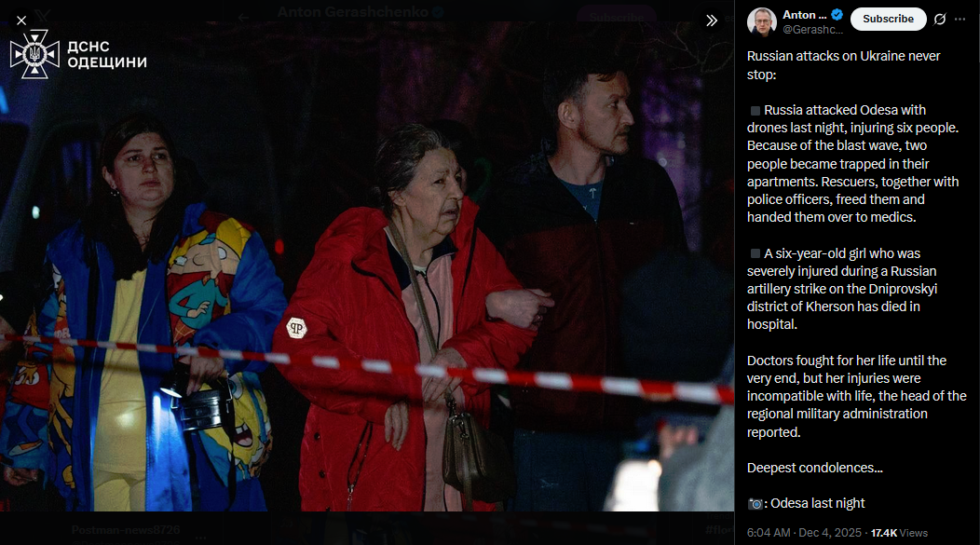Click the 'Odesa last night' caption text
This screenshot has height=545, width=980.
[818, 503]
